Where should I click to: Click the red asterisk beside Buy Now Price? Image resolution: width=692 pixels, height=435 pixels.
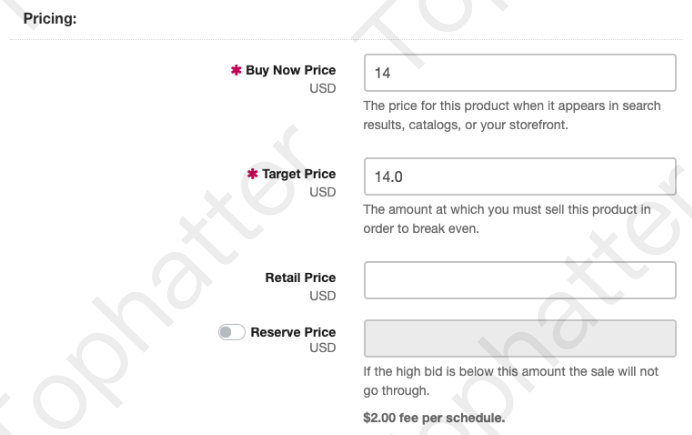tap(236, 71)
